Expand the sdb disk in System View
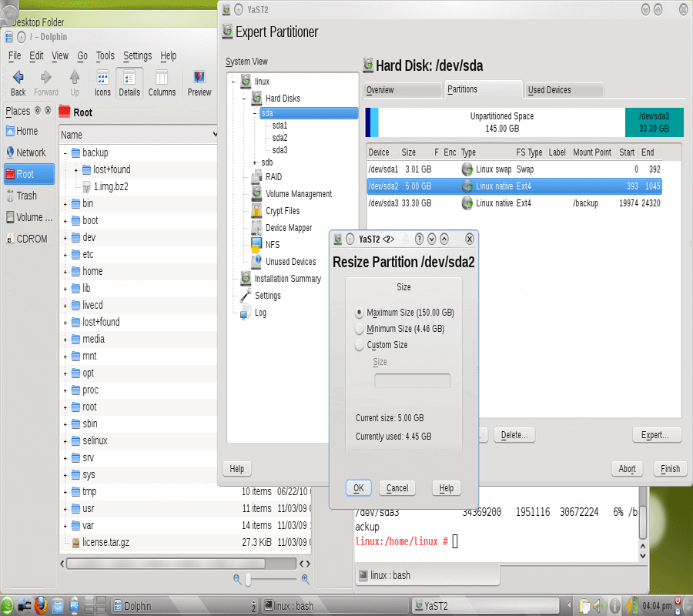 tap(255, 162)
